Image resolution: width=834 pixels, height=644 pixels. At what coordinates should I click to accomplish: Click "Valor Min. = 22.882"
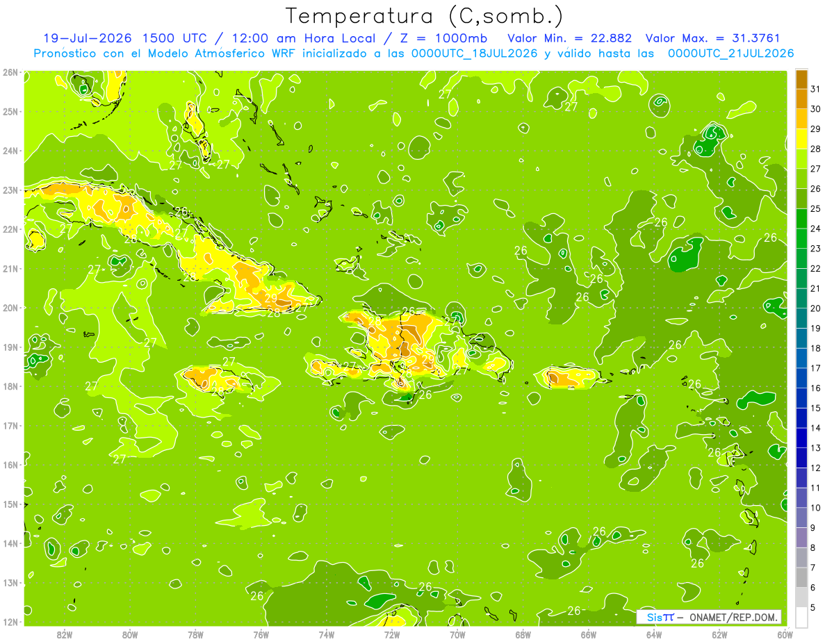(570, 38)
